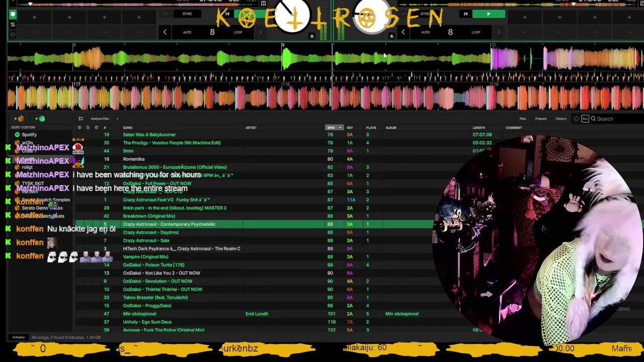Select the TYSK SKIT crate
The height and width of the screenshot is (362, 644).
point(33,184)
